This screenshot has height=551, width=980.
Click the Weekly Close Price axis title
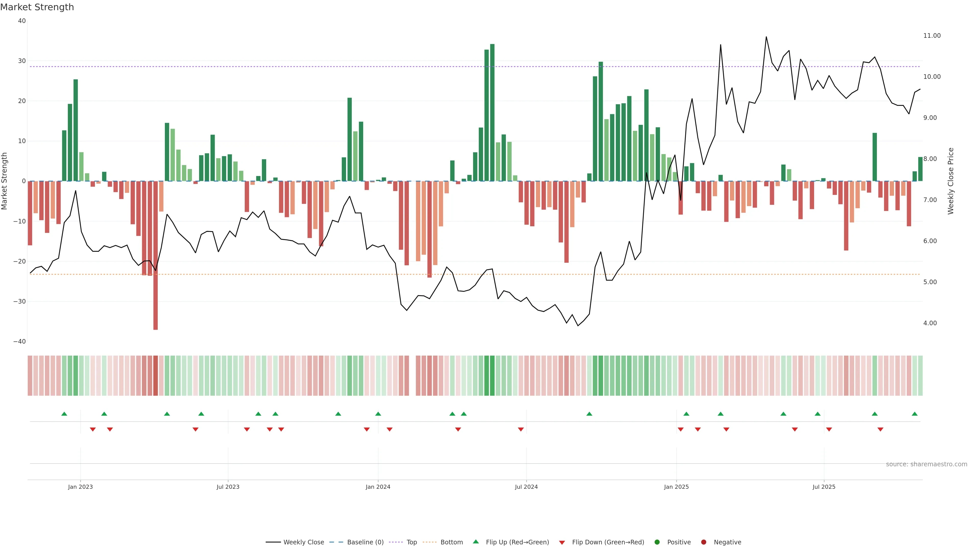(951, 181)
